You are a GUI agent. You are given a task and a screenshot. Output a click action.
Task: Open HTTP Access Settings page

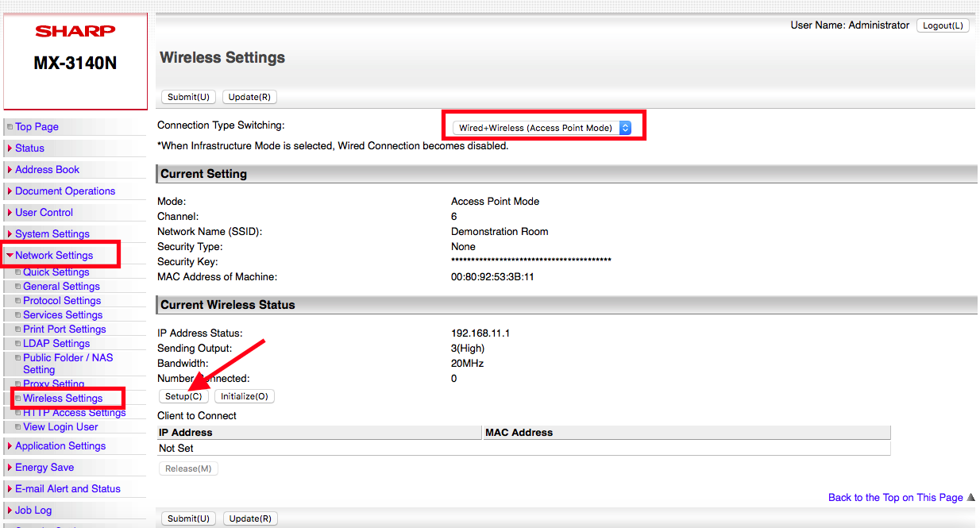74,413
